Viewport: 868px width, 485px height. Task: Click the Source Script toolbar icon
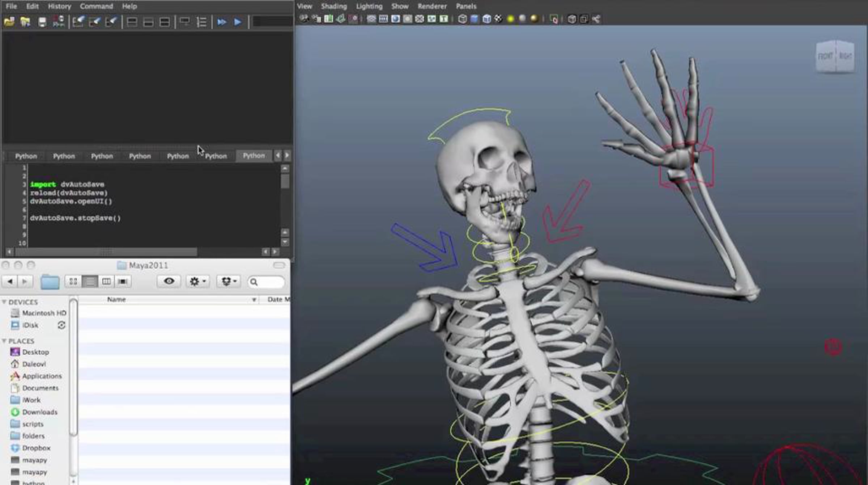coord(25,22)
